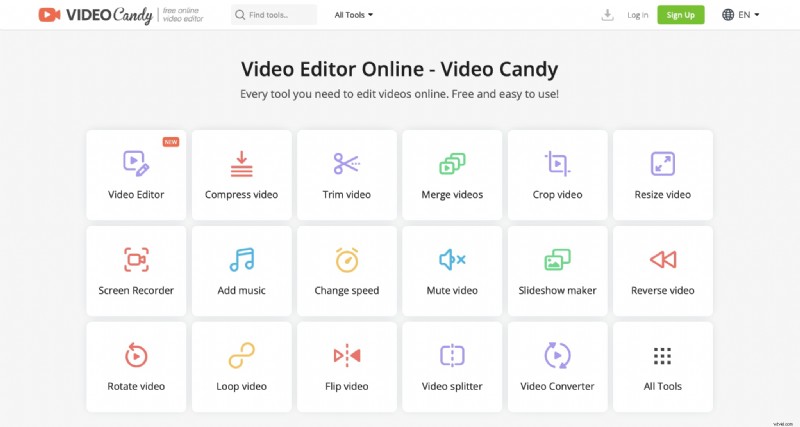
Task: Click the All Tools card label
Action: [x=663, y=386]
